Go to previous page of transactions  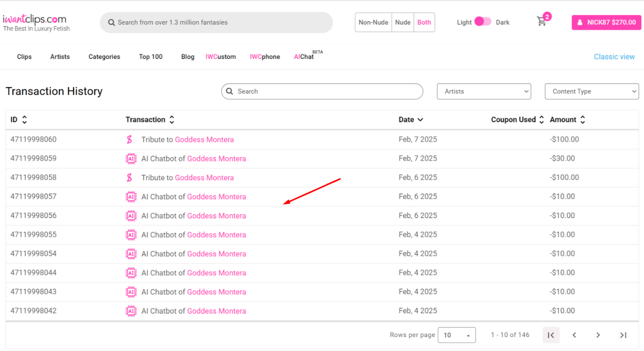574,335
